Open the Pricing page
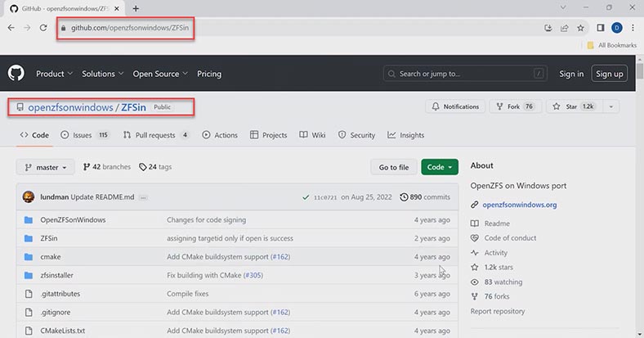644x338 pixels. pos(209,74)
